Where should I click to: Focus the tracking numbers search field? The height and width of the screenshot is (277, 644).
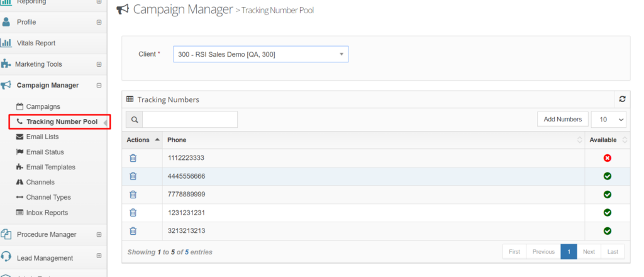click(190, 120)
